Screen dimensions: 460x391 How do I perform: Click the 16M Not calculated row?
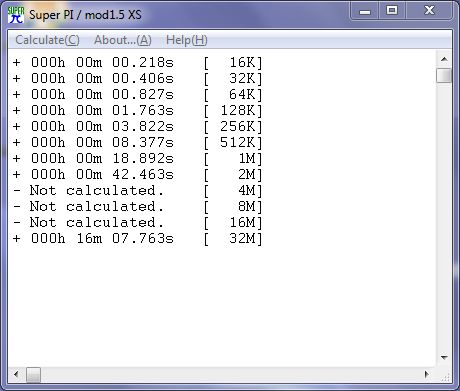coord(138,222)
